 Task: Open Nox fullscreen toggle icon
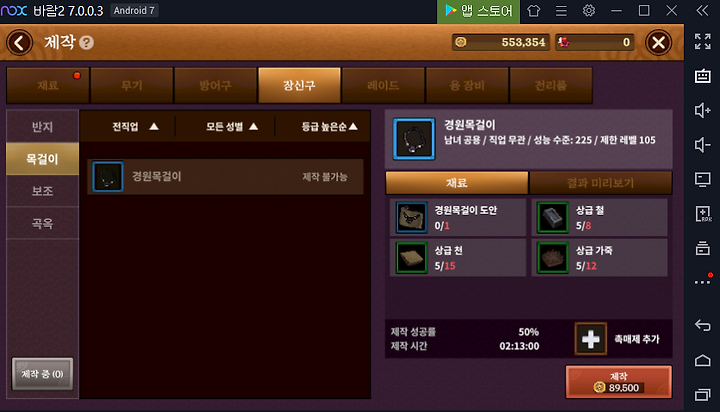click(x=702, y=41)
